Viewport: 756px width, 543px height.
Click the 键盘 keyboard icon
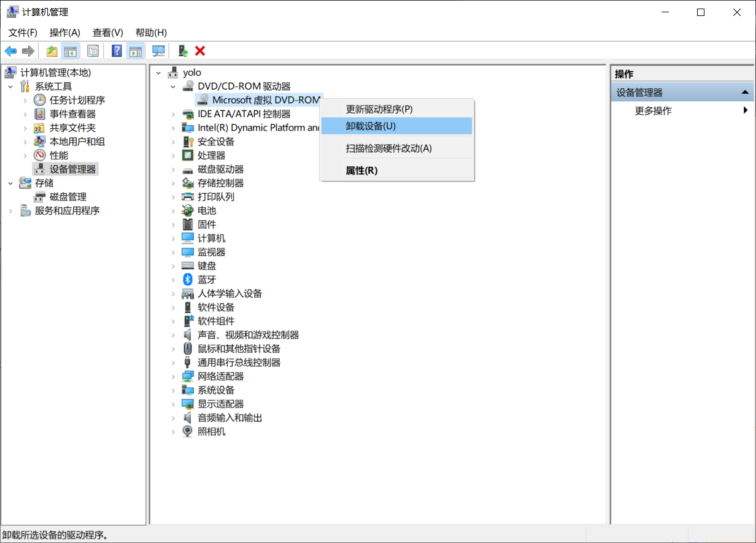pyautogui.click(x=188, y=266)
